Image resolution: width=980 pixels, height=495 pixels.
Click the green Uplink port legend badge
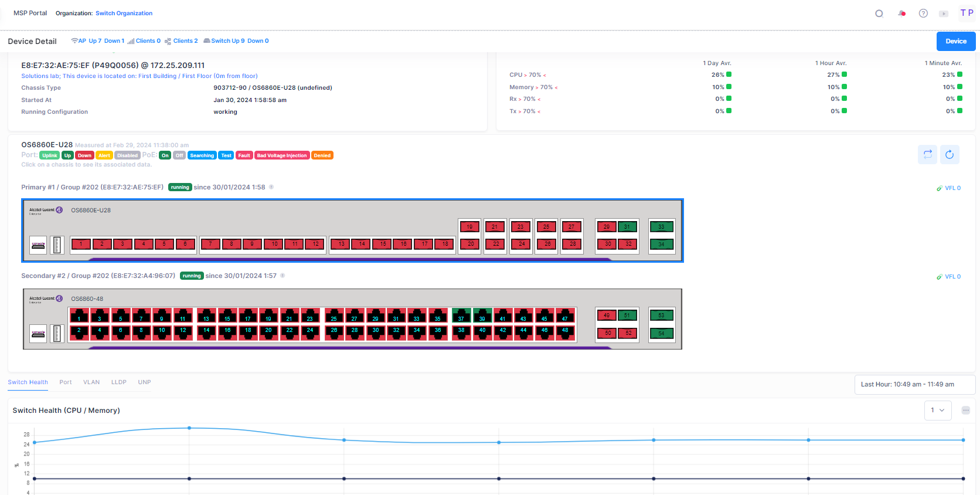50,155
